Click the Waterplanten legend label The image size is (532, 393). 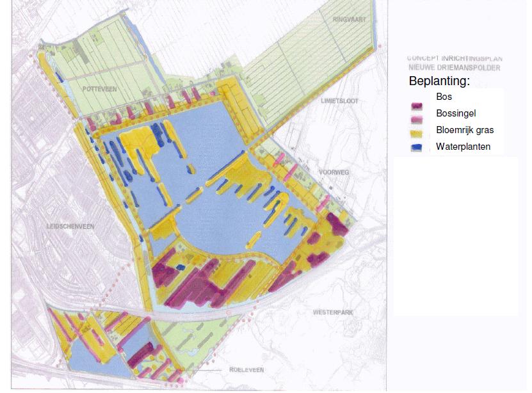point(463,147)
